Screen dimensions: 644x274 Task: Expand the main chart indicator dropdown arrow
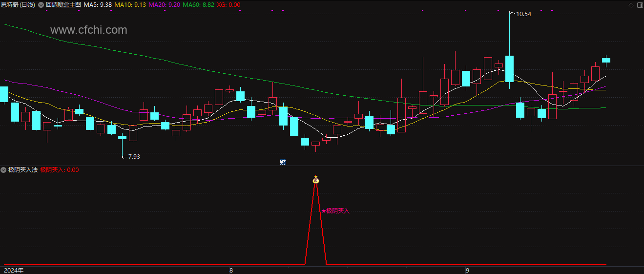pyautogui.click(x=41, y=4)
